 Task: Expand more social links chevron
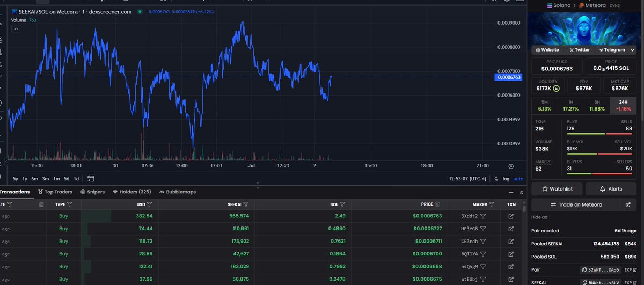click(x=633, y=50)
